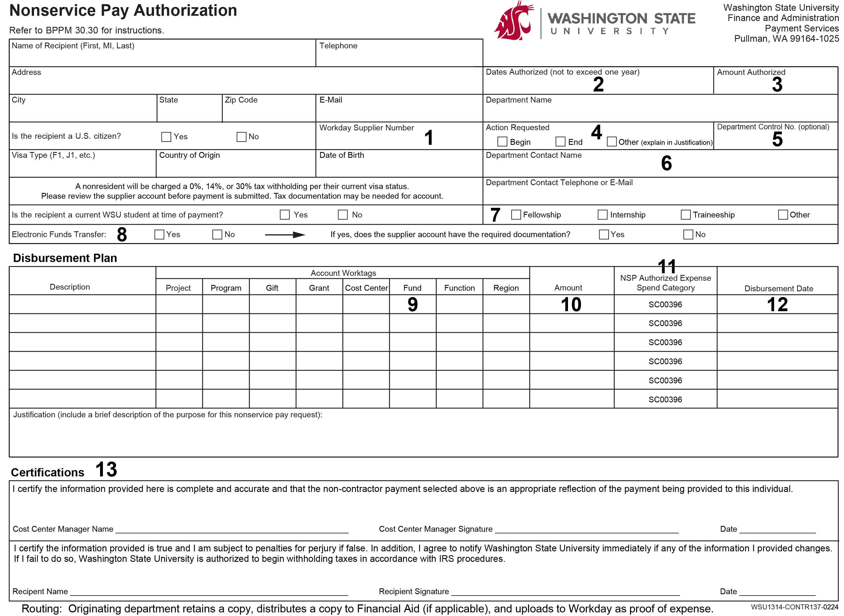Check Yes for U.S. citizen question

(166, 137)
